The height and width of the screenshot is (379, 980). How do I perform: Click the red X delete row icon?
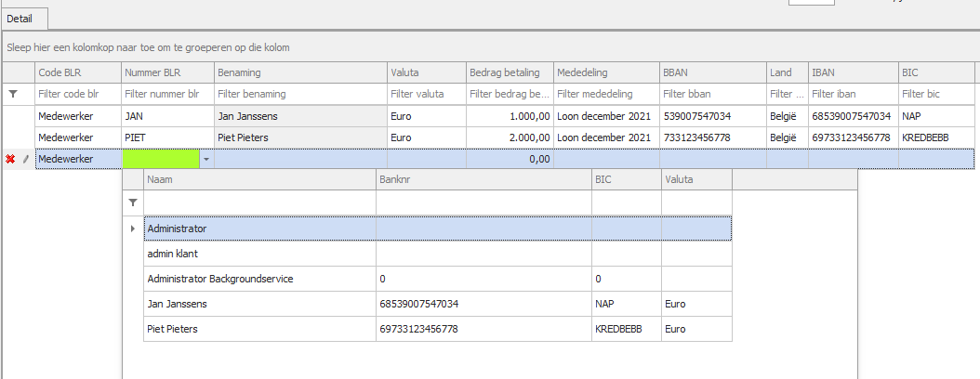[x=10, y=159]
